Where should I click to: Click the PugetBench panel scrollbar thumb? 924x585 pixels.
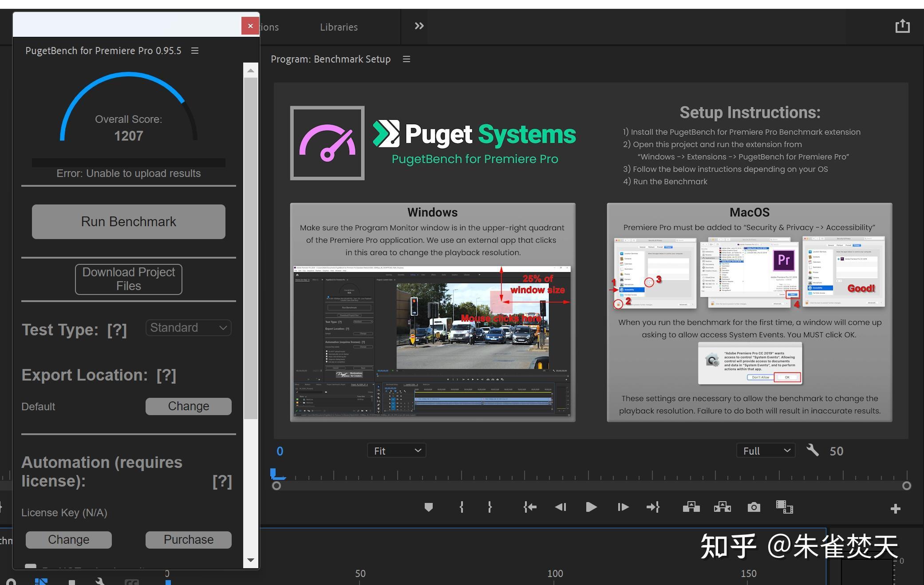tap(251, 248)
